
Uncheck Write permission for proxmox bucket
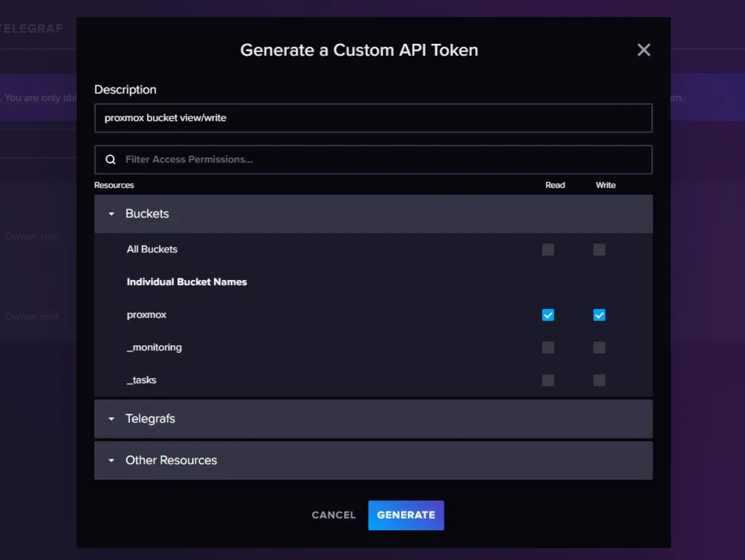[598, 315]
